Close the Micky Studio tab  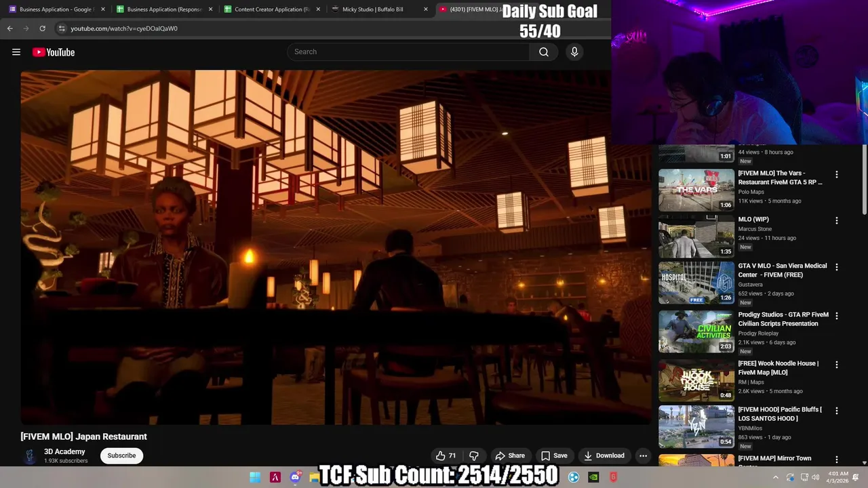click(x=426, y=9)
